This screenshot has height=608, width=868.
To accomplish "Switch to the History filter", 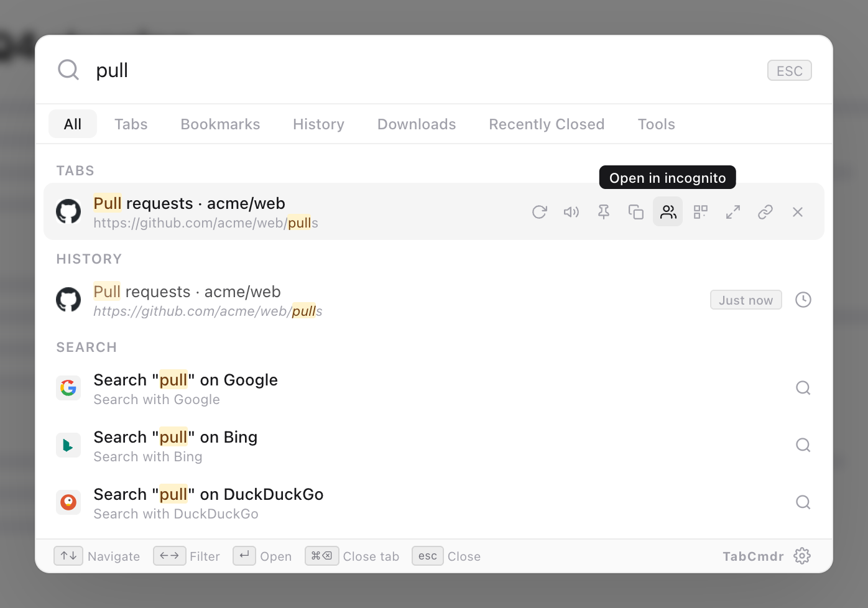I will point(318,124).
